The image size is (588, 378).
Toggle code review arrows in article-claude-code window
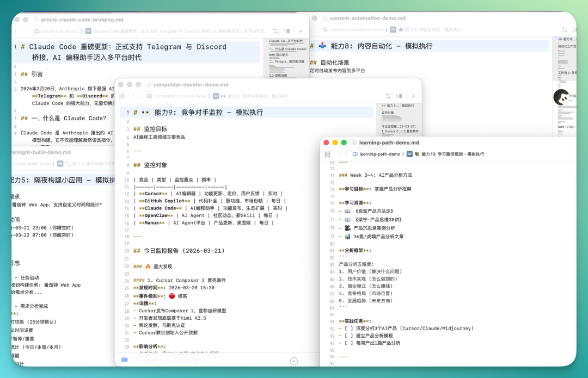point(275,31)
